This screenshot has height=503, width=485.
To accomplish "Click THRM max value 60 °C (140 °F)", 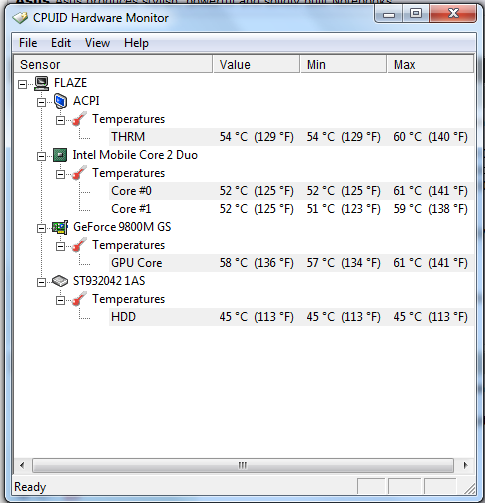I will (430, 137).
